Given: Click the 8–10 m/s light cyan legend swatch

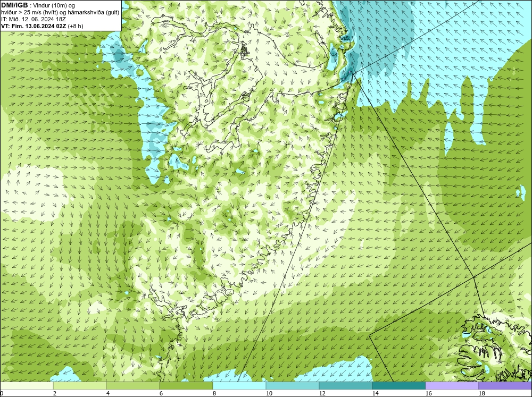Looking at the screenshot, I should click(x=239, y=385).
